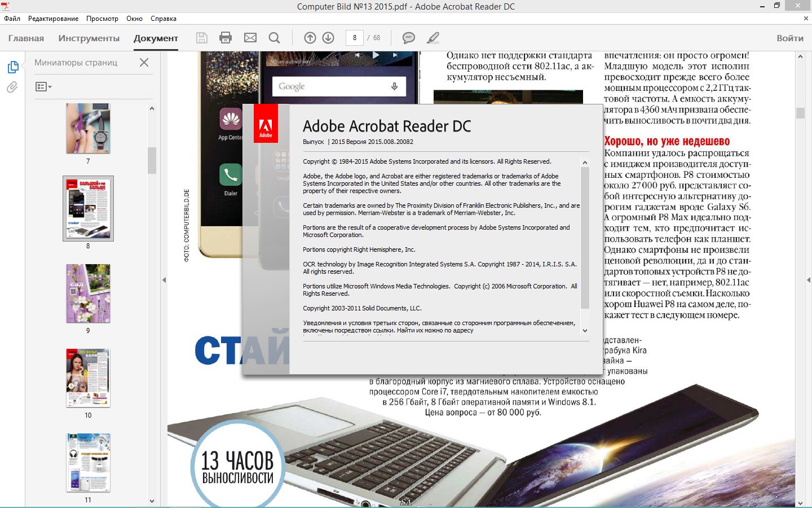812x508 pixels.
Task: Select page 7 thumbnail
Action: (x=88, y=128)
